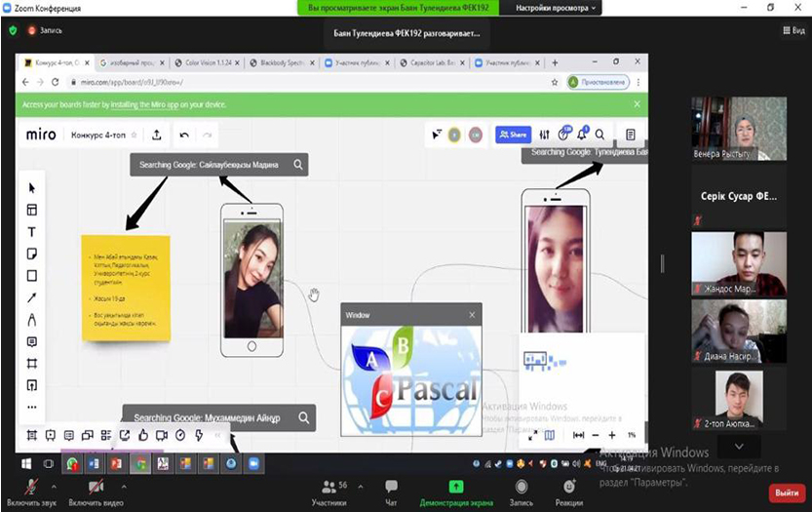Open Чат chat panel
Image resolution: width=812 pixels, height=512 pixels.
point(391,492)
